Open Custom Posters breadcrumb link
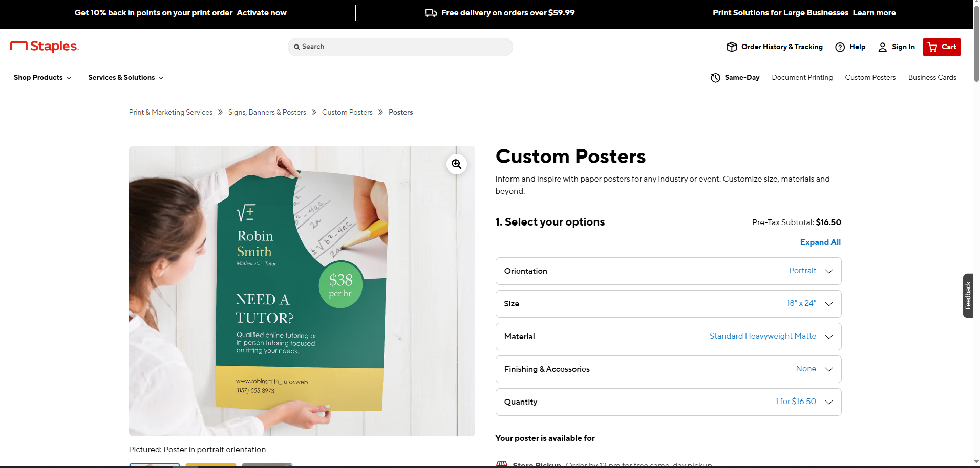 347,113
